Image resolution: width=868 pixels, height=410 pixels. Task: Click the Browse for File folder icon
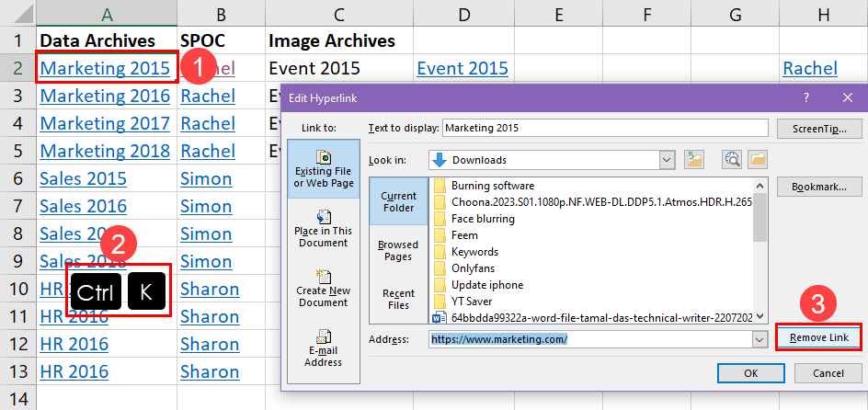[758, 161]
